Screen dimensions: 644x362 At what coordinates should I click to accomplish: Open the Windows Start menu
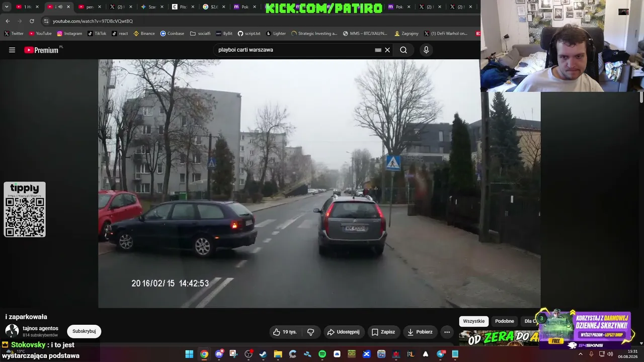click(189, 354)
